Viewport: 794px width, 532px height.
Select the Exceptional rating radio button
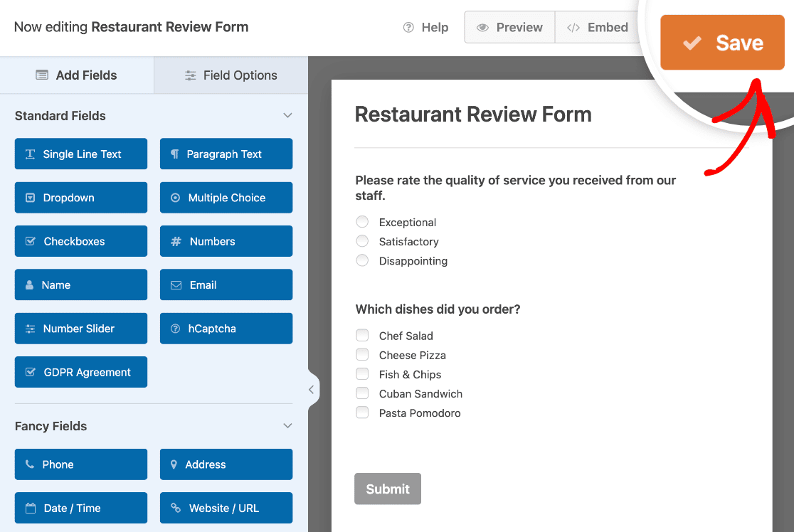point(362,221)
